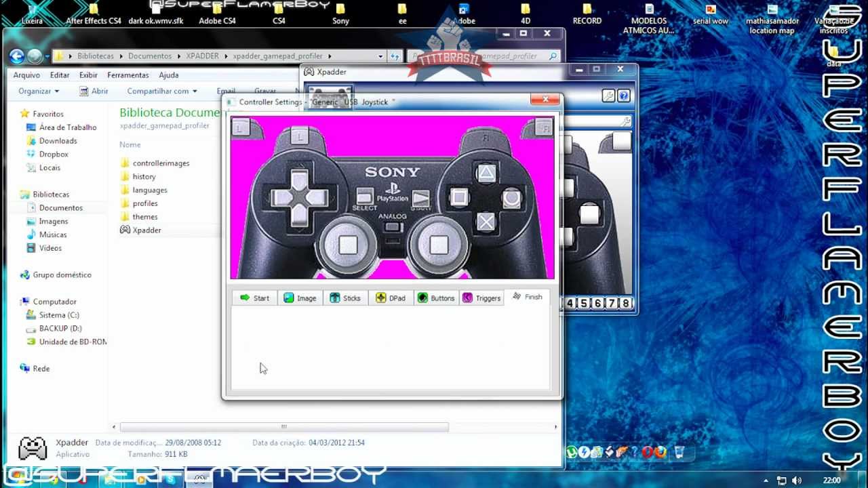This screenshot has height=488, width=868.
Task: Select the Finish tab
Action: [x=528, y=297]
